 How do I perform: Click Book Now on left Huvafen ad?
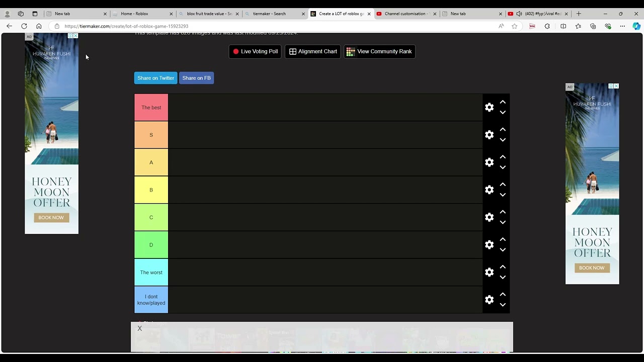51,218
